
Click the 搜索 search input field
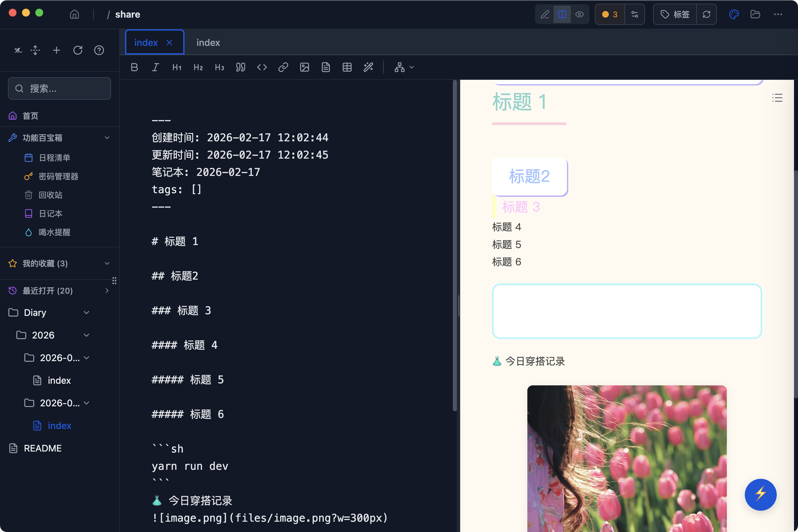[60, 88]
